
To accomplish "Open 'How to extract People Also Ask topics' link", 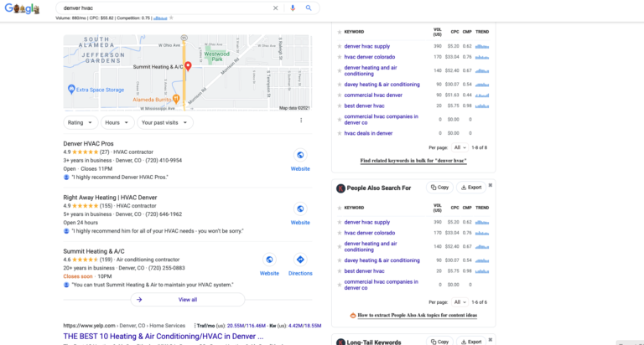I will 418,316.
